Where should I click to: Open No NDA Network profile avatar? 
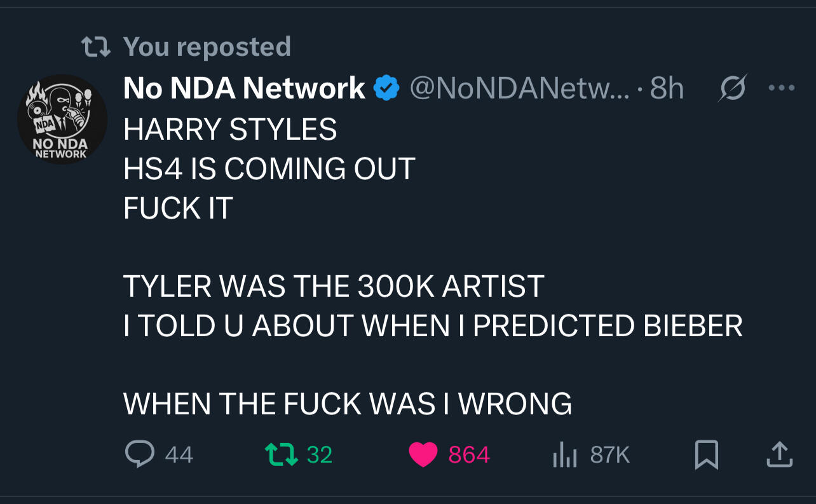tap(62, 119)
